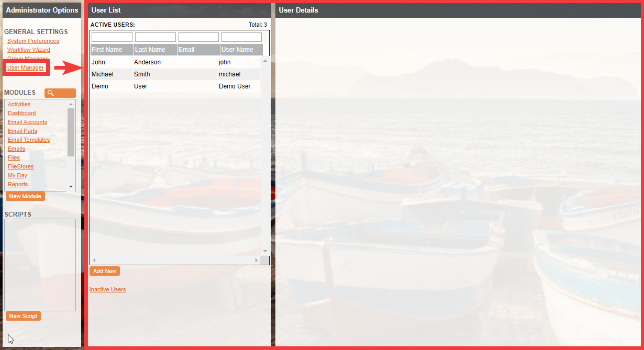Sort by User Name column header
The image size is (644, 350).
[x=241, y=50]
